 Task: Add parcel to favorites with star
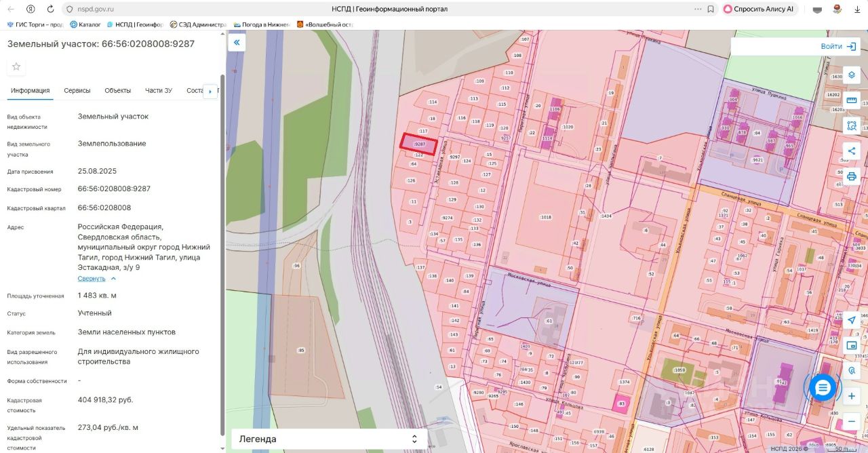(x=16, y=66)
